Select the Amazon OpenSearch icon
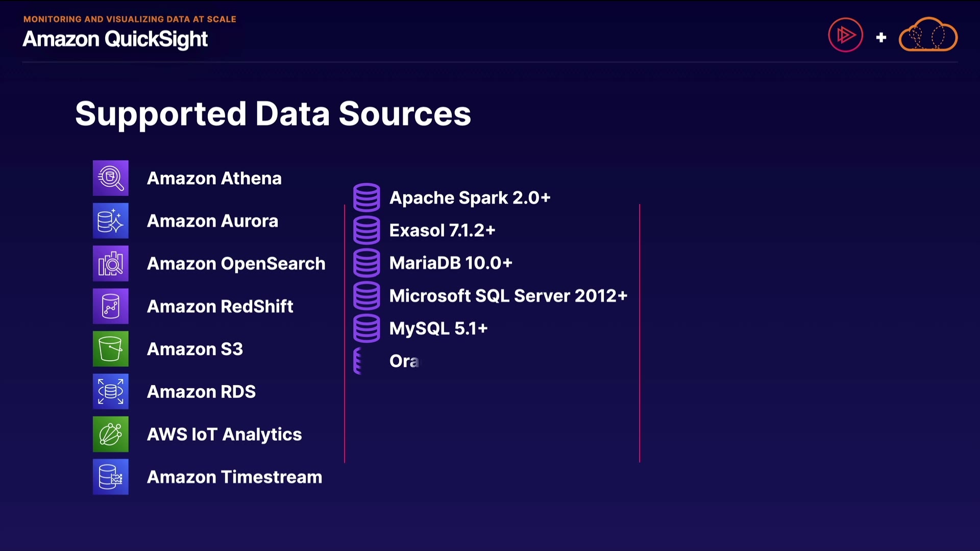The image size is (980, 551). pos(110,263)
